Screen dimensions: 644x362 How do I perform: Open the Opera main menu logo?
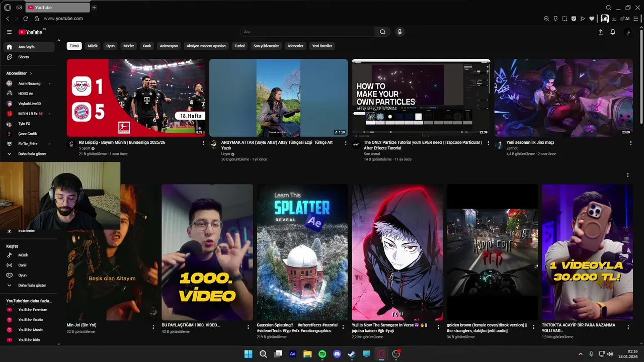8,8
